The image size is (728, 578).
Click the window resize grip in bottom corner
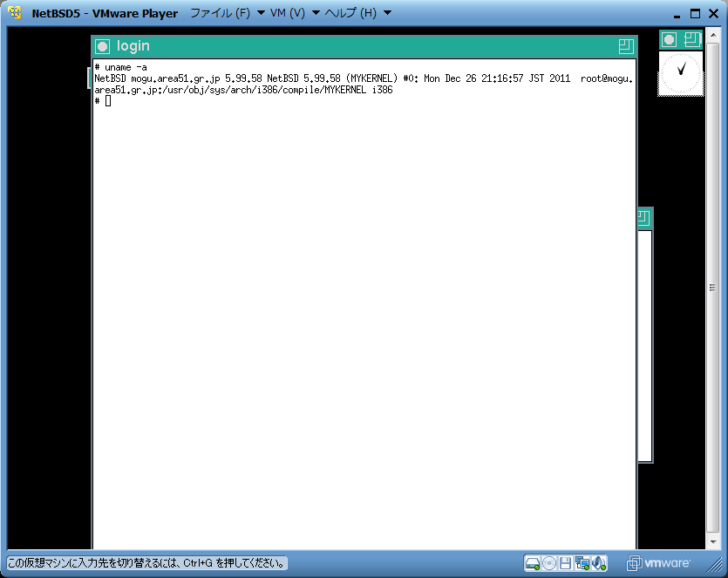pos(715,565)
